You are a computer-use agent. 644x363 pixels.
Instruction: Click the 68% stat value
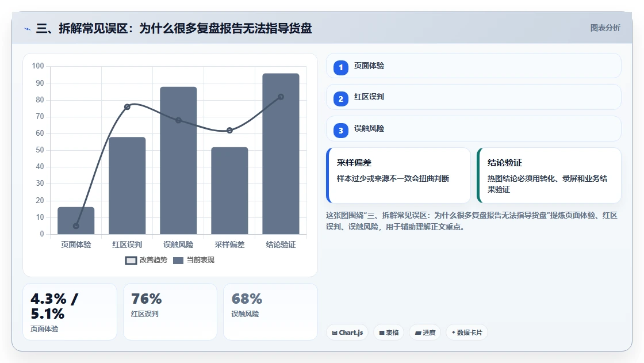[247, 299]
